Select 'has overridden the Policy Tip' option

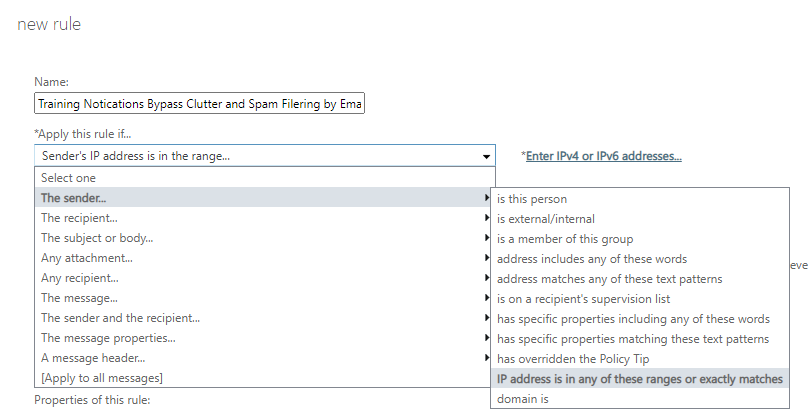click(639, 359)
